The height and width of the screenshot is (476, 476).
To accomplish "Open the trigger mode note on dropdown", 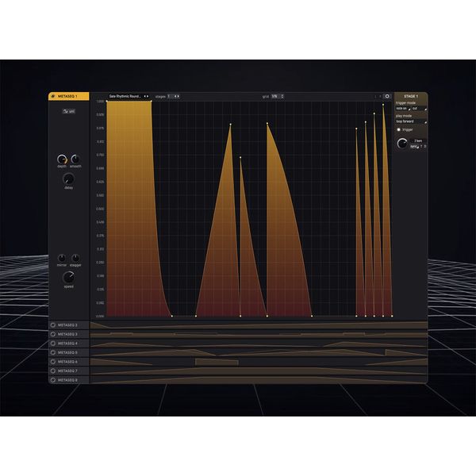I will 402,109.
